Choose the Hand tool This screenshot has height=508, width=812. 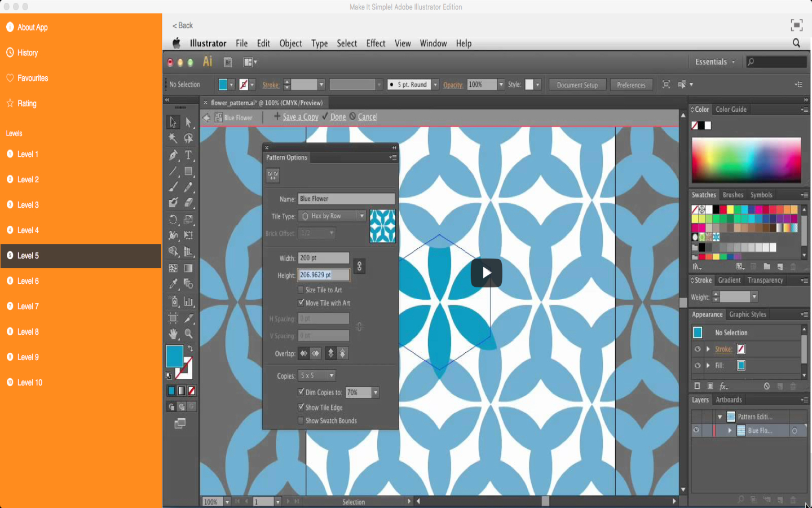pos(173,334)
